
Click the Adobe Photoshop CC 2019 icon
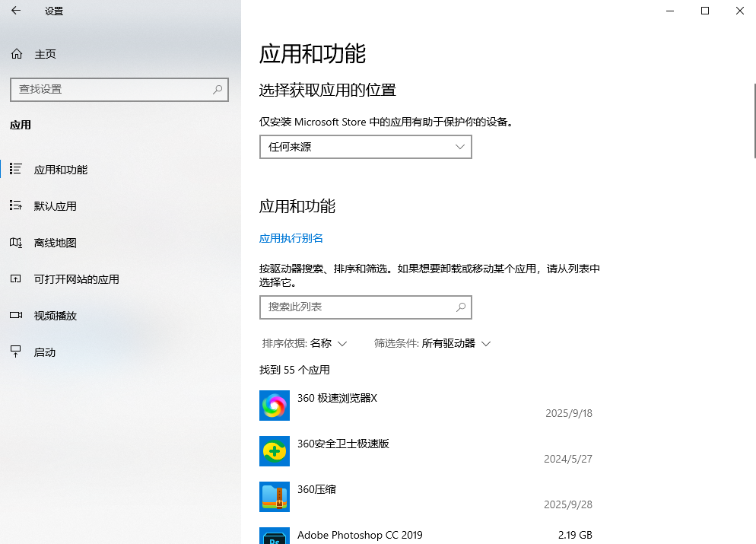(x=274, y=536)
